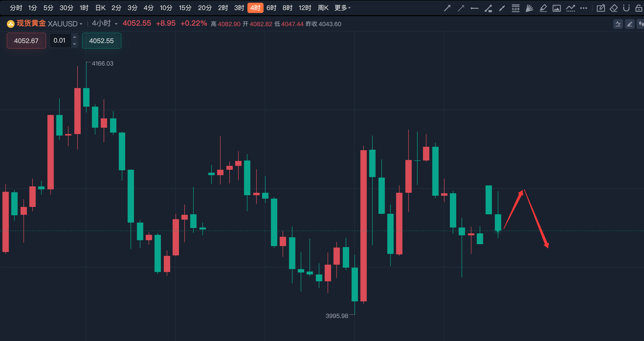Select the solid arrow drawing tool
This screenshot has width=644, height=341.
[447, 8]
